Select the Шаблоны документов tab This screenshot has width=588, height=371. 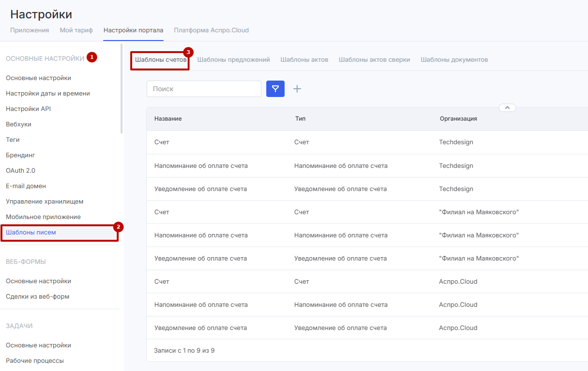coord(454,60)
